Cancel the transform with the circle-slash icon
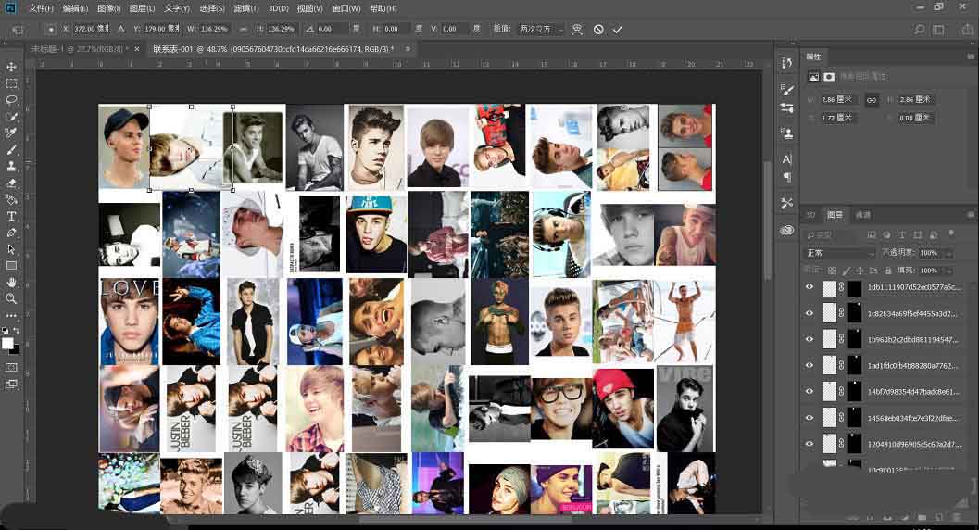The width and height of the screenshot is (980, 530). pyautogui.click(x=598, y=30)
